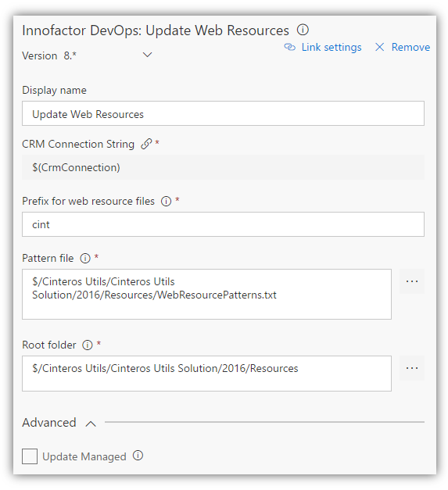Click the Remove X icon

pos(379,47)
